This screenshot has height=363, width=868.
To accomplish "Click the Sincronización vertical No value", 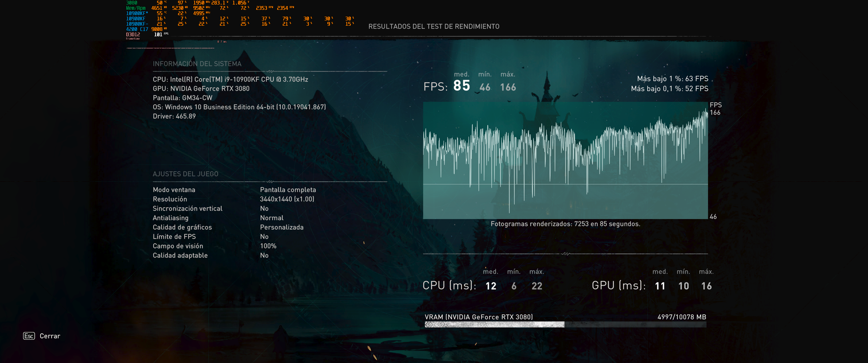I will click(264, 208).
